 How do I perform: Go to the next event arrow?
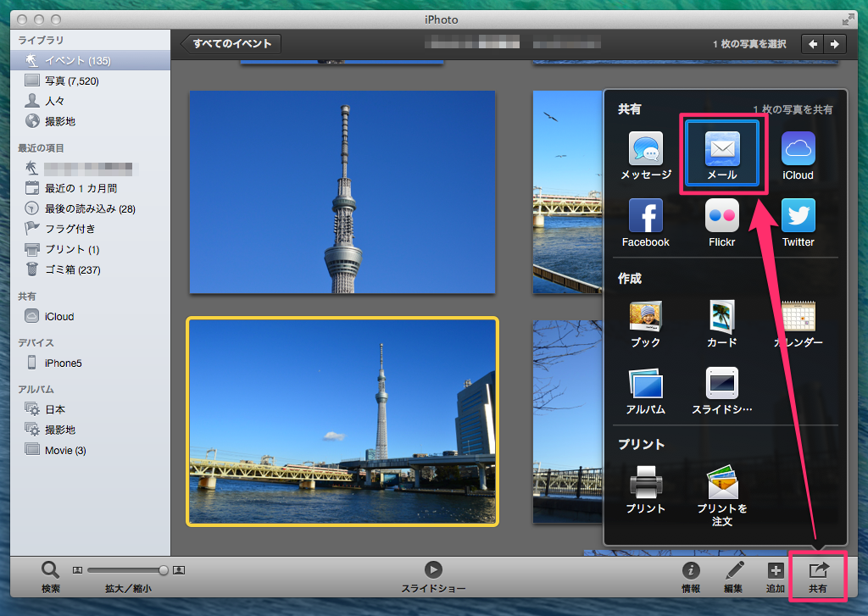point(835,44)
